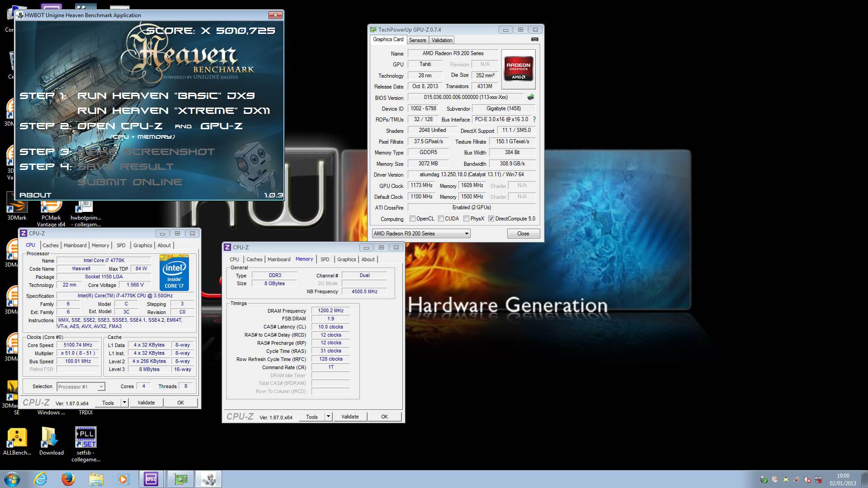Expand Tools arrow in CPU-Z CPU window
Screen dimensions: 868x488
coord(124,403)
